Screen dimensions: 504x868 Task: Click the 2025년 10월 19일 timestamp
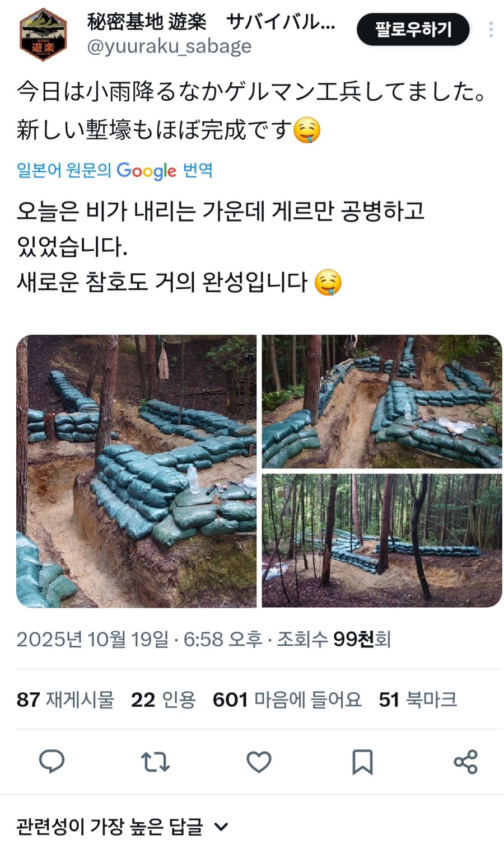(x=92, y=639)
